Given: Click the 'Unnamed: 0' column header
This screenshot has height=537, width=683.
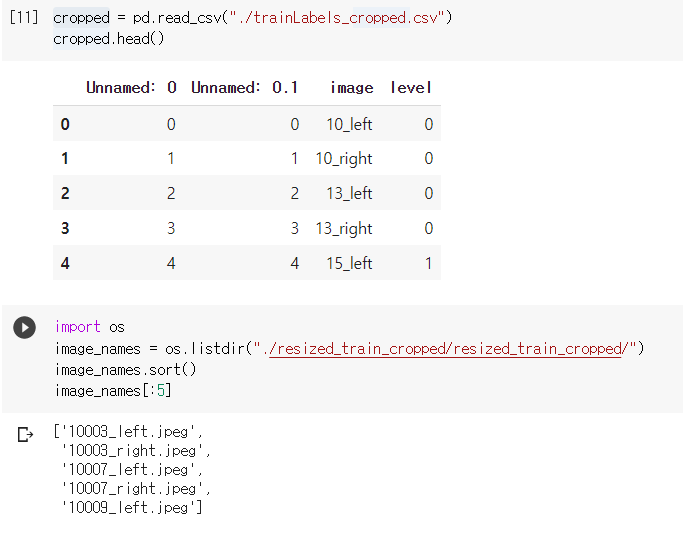Looking at the screenshot, I should click(x=131, y=88).
